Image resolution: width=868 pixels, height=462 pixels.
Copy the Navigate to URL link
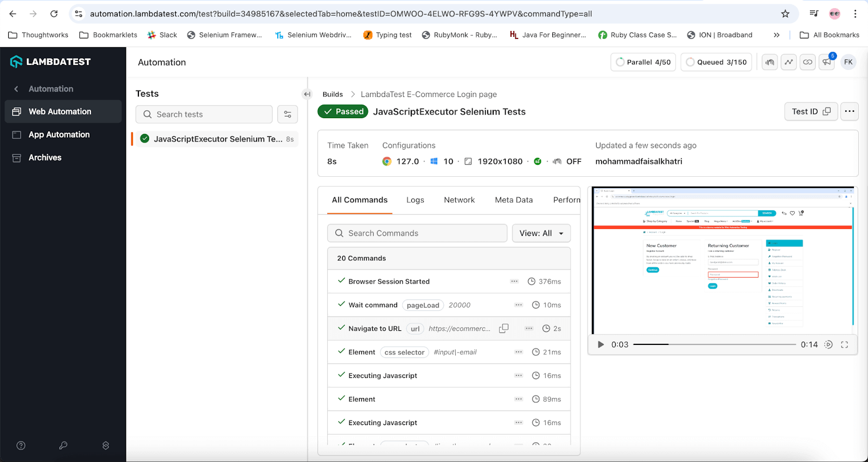[x=503, y=328]
